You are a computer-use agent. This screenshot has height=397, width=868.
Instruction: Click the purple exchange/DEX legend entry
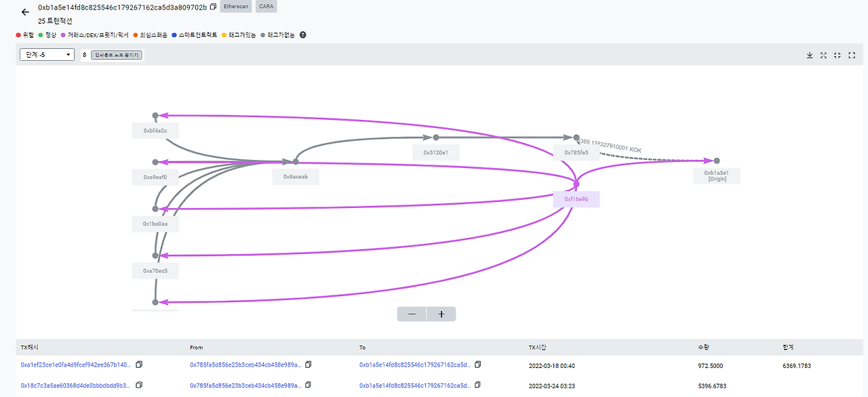tap(94, 35)
